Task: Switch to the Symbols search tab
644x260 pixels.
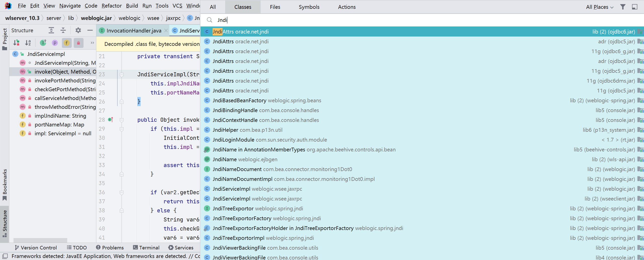Action: click(309, 7)
